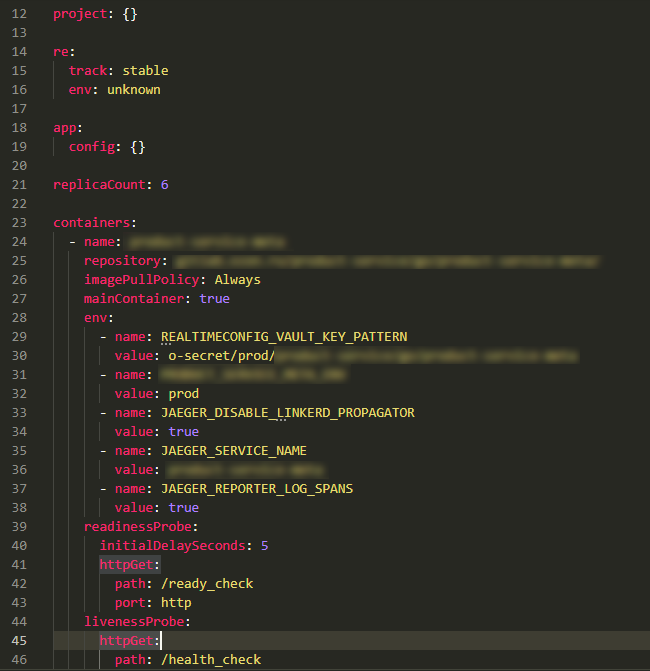This screenshot has height=671, width=650.
Task: Click the 'http' port value
Action: click(x=176, y=603)
